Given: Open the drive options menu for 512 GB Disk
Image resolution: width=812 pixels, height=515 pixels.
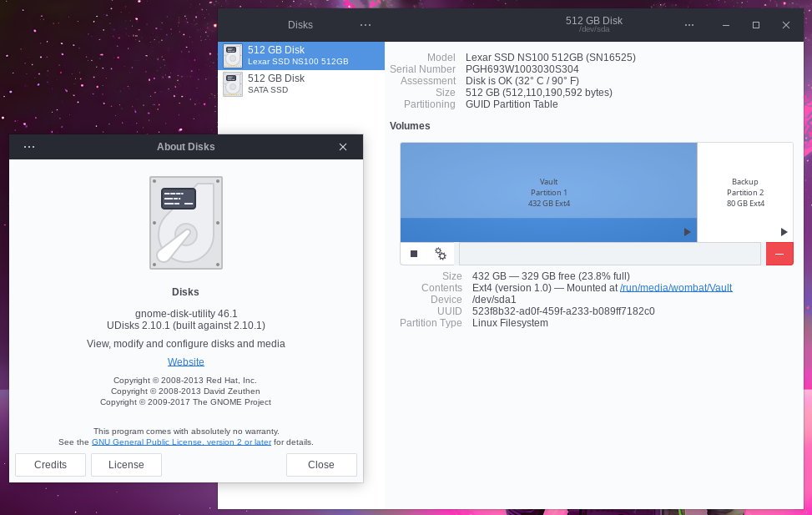Looking at the screenshot, I should point(688,25).
